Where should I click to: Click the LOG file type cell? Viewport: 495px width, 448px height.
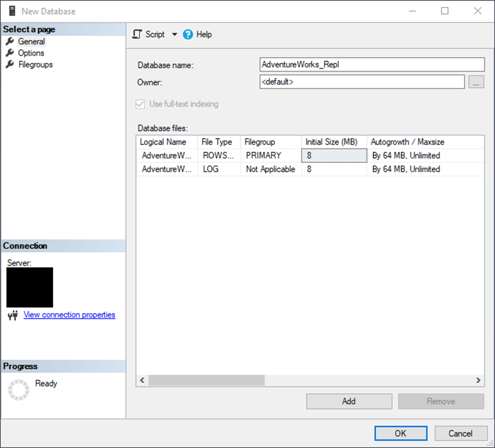pyautogui.click(x=219, y=169)
